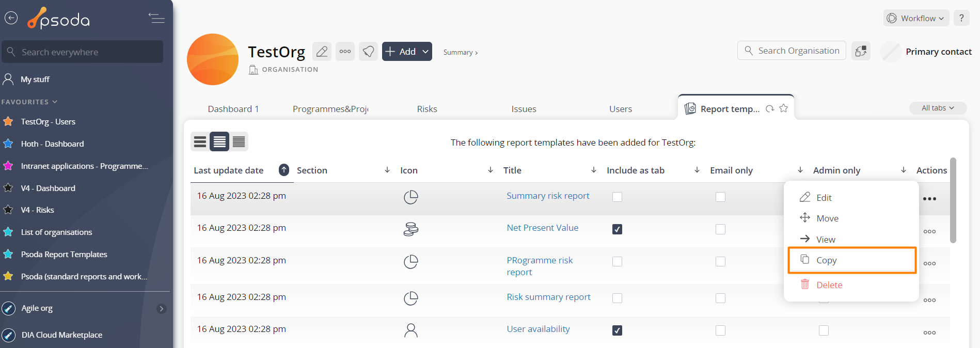Toggle Include as tab for Summary risk report
980x348 pixels.
(x=617, y=197)
